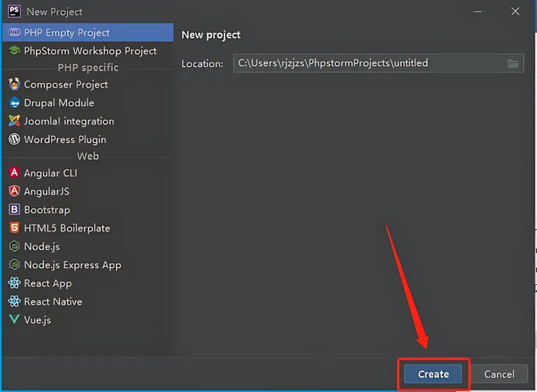This screenshot has height=392, width=537.
Task: Select PhpStorm Workshop Project entry
Action: (88, 51)
